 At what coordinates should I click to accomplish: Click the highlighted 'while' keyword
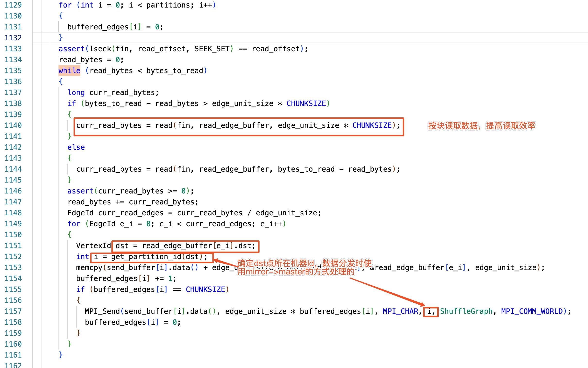[x=69, y=70]
